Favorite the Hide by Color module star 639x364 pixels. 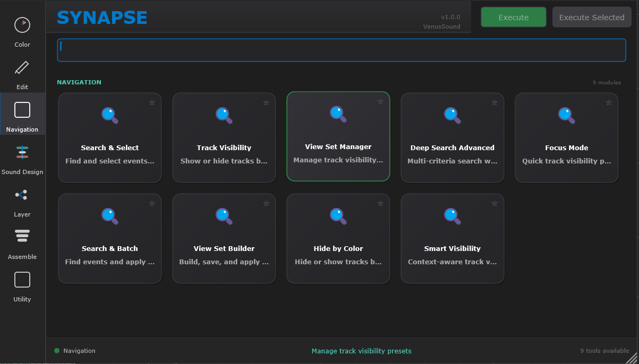click(380, 203)
